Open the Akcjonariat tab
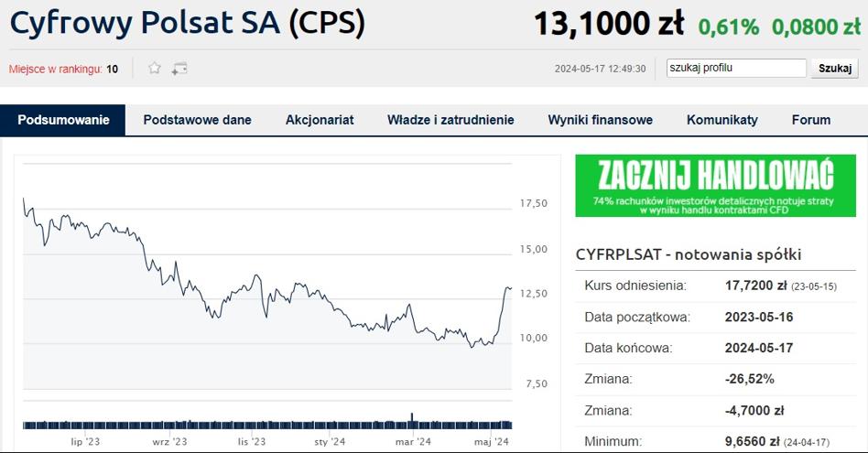Image resolution: width=868 pixels, height=453 pixels. click(320, 120)
